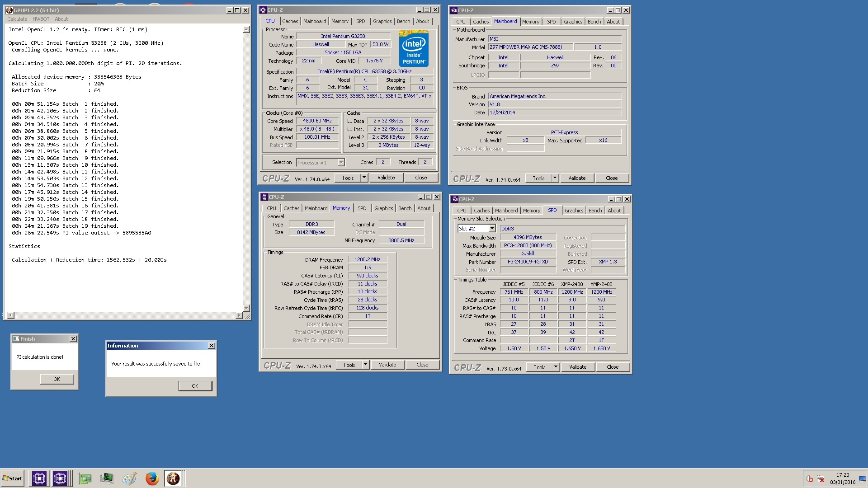Click the CPU-Z title bar icon of Memory window
This screenshot has width=868, height=488.
point(264,197)
